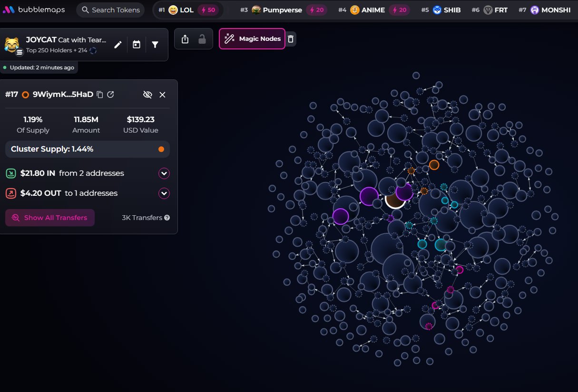Click the bubblemaps logo
The width and height of the screenshot is (578, 392).
pyautogui.click(x=34, y=10)
